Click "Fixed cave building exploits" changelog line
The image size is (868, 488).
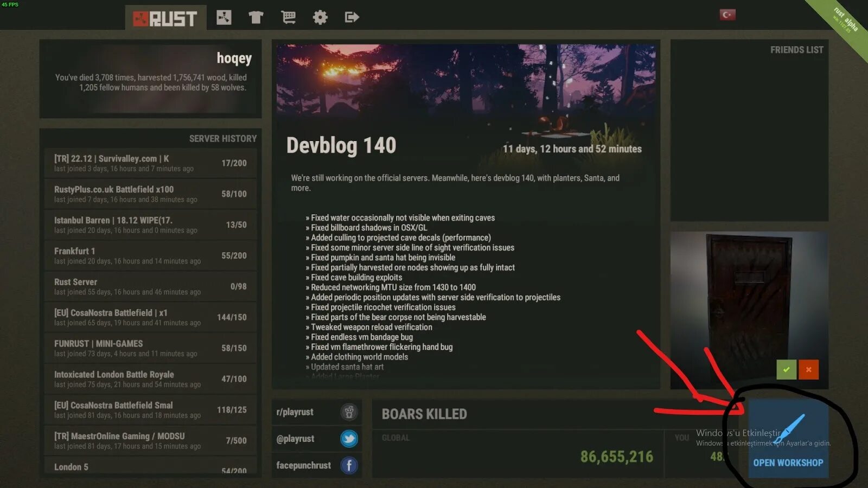tap(356, 278)
